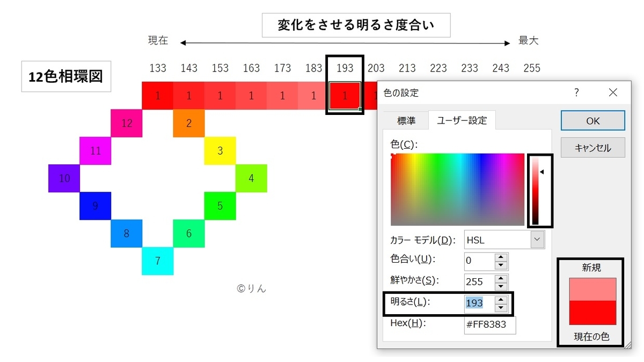644x362 pixels.
Task: Switch to the 標準 tab
Action: (x=406, y=121)
